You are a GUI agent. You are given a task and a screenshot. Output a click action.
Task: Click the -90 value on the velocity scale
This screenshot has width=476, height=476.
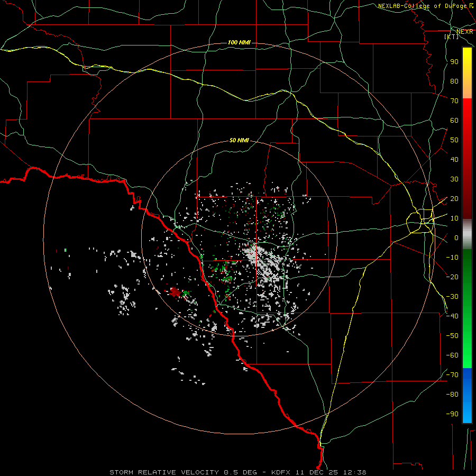point(452,414)
